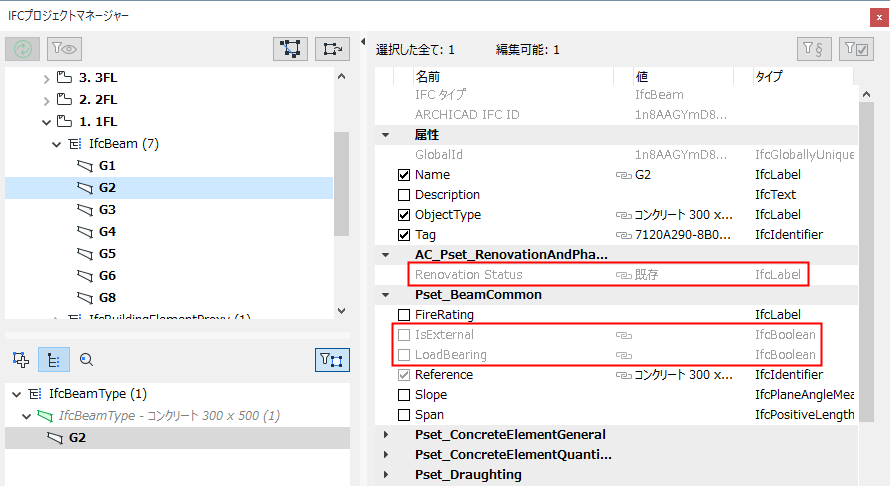
Task: Click the filter with section-sign icon
Action: click(815, 48)
